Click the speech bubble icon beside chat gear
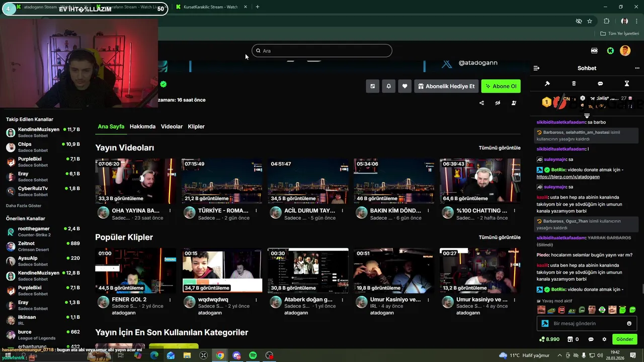 tap(591, 339)
